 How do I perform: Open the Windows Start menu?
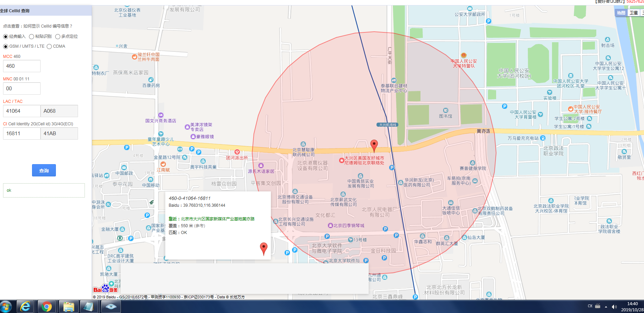pyautogui.click(x=6, y=307)
